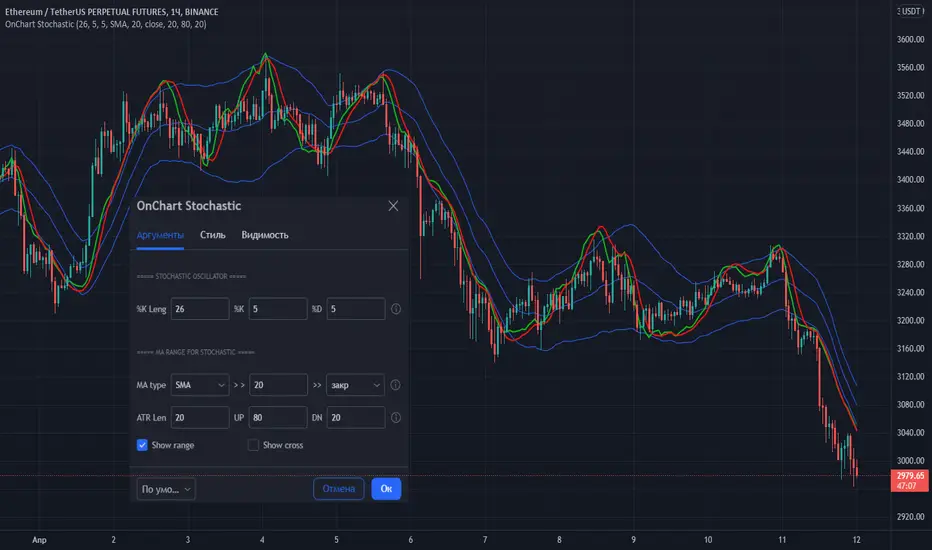Expand the По умо... defaults dropdown
932x550 pixels.
click(x=166, y=489)
